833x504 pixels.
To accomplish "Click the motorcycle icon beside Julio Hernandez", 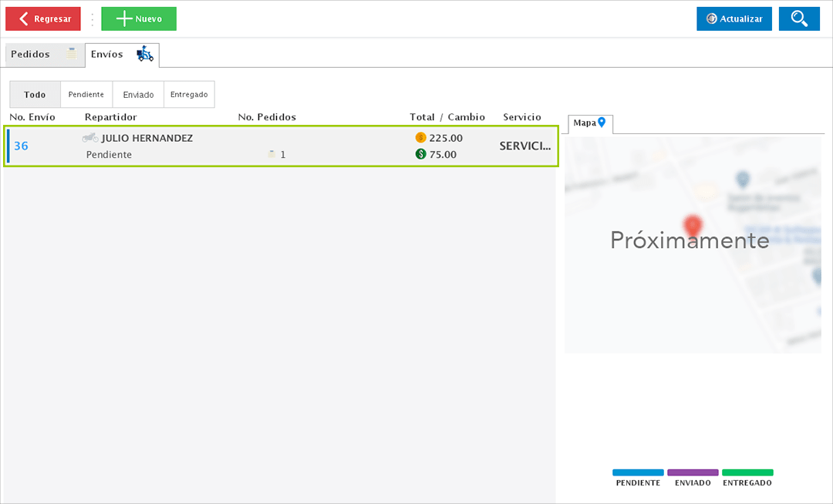I will 90,138.
